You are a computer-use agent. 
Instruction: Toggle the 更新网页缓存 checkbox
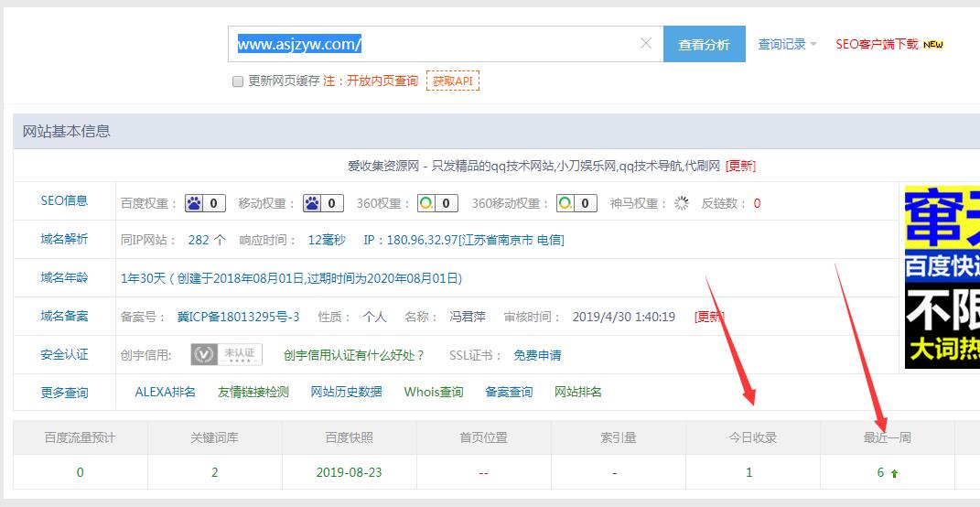click(x=238, y=81)
